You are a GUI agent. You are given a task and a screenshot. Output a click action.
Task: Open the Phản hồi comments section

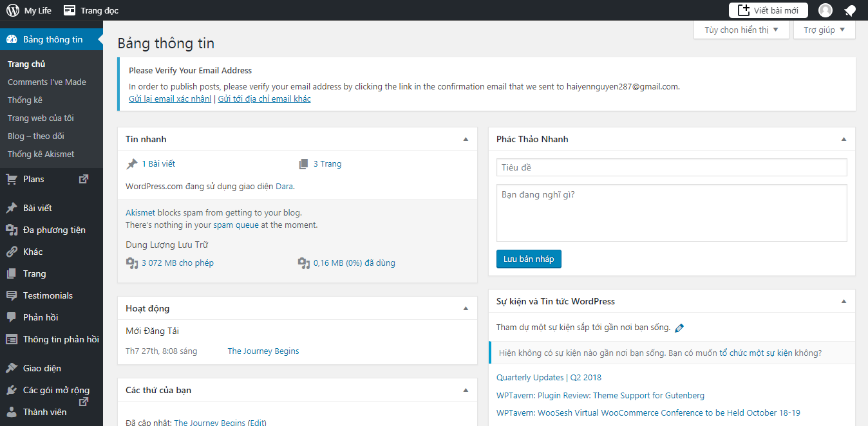[40, 317]
